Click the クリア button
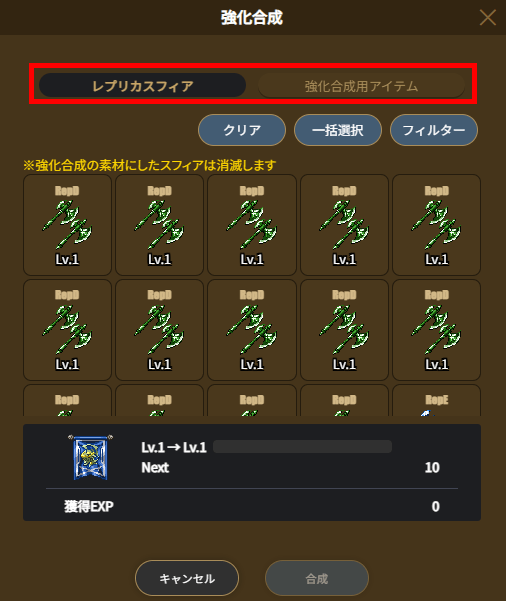 (x=242, y=130)
